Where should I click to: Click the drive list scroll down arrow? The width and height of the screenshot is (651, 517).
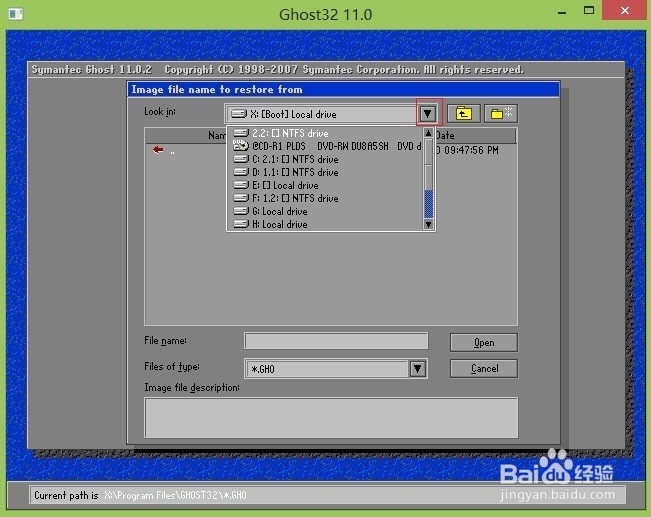pyautogui.click(x=428, y=225)
